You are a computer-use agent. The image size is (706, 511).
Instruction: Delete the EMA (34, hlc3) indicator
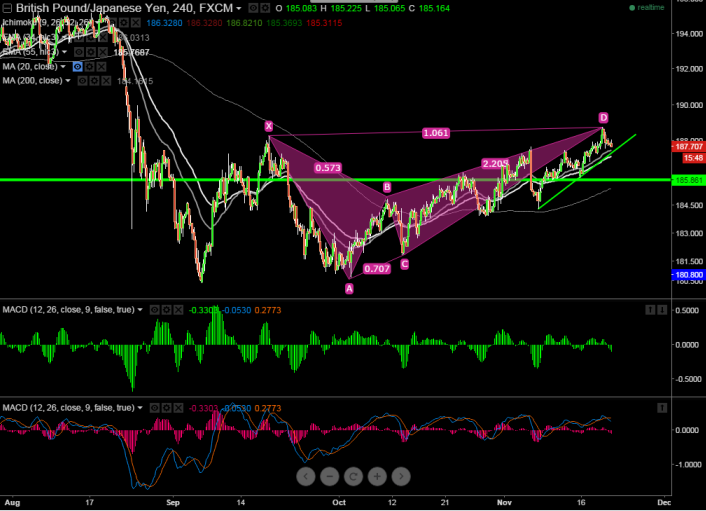tap(101, 37)
